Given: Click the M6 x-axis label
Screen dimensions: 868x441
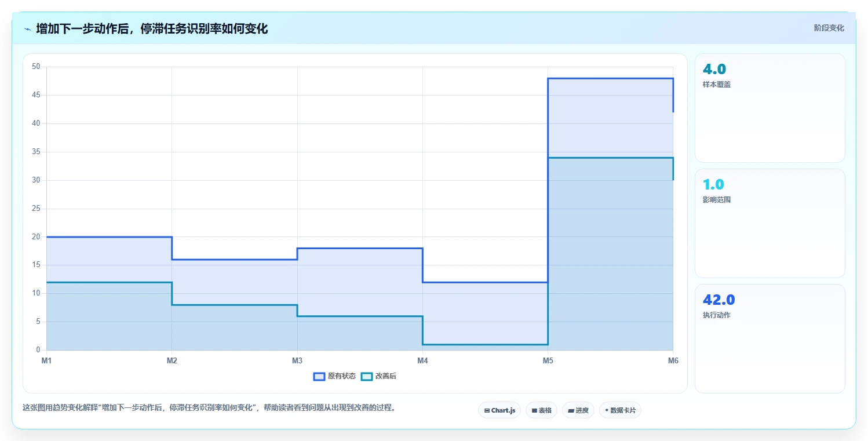Looking at the screenshot, I should coord(673,361).
